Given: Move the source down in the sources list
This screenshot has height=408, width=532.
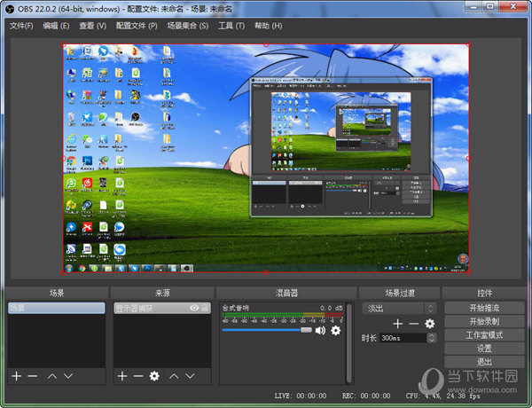Looking at the screenshot, I should click(190, 376).
